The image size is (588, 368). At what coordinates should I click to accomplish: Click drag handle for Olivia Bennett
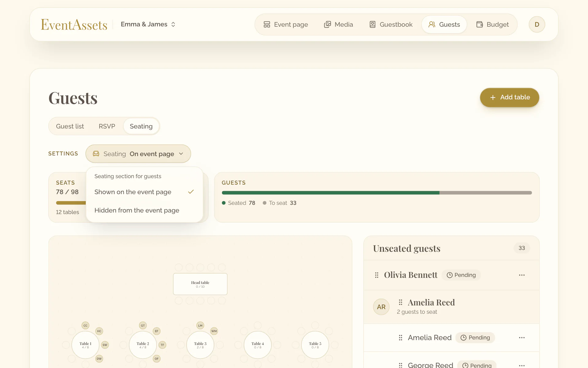[x=377, y=275]
